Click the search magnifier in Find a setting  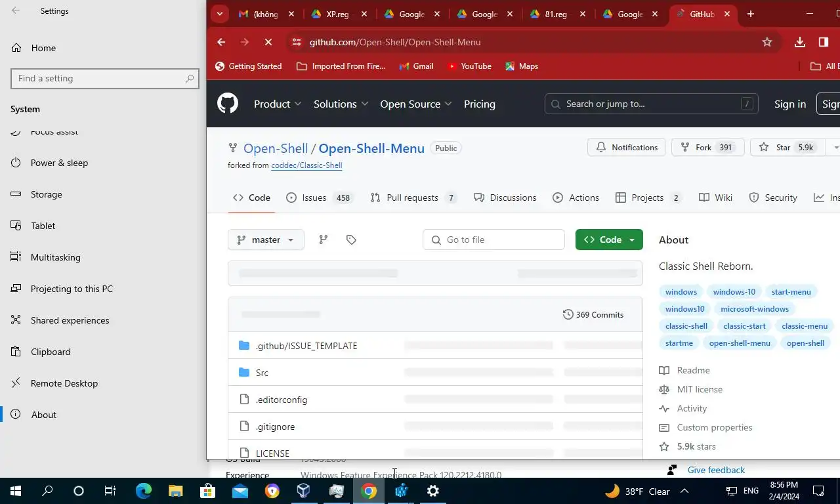190,78
